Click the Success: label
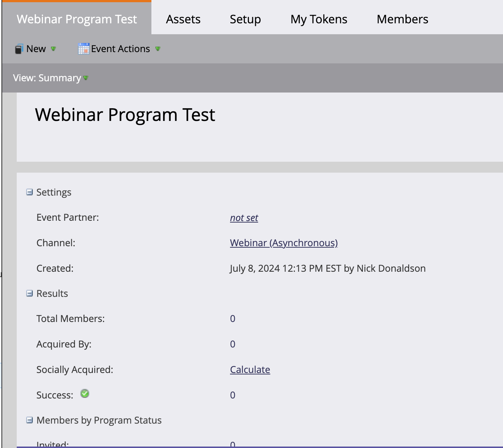The height and width of the screenshot is (448, 503). pos(55,395)
